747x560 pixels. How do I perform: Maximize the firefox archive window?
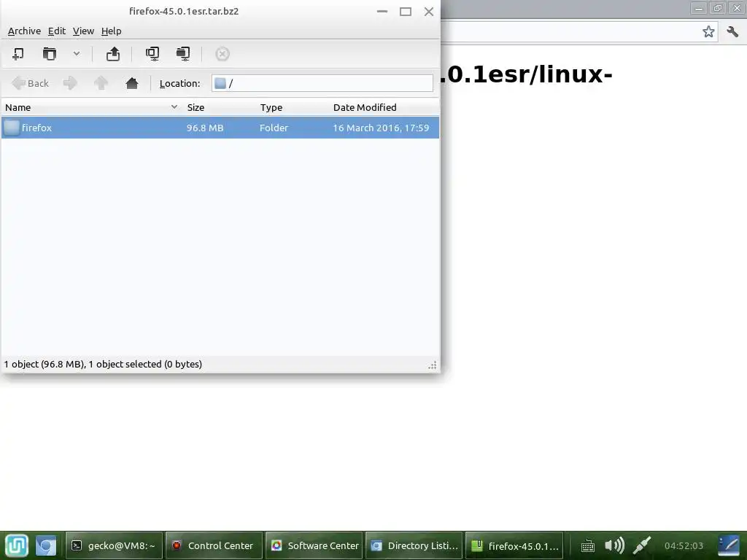click(x=406, y=12)
